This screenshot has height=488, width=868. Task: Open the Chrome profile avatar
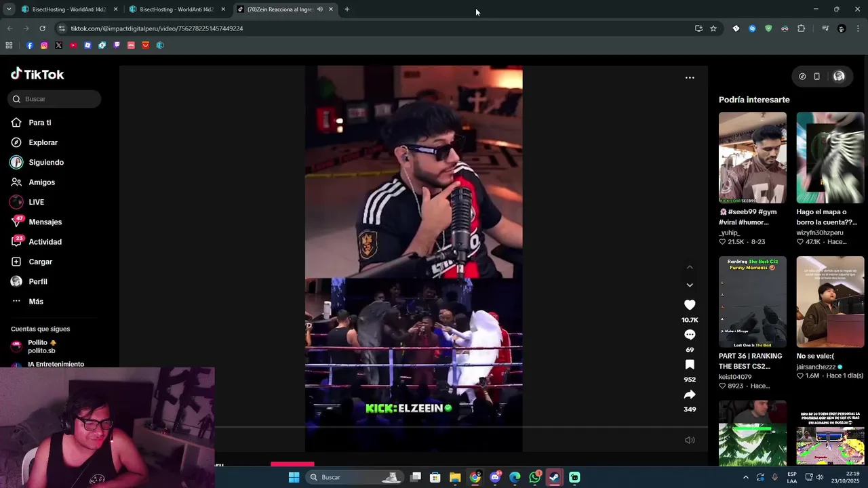coord(842,28)
